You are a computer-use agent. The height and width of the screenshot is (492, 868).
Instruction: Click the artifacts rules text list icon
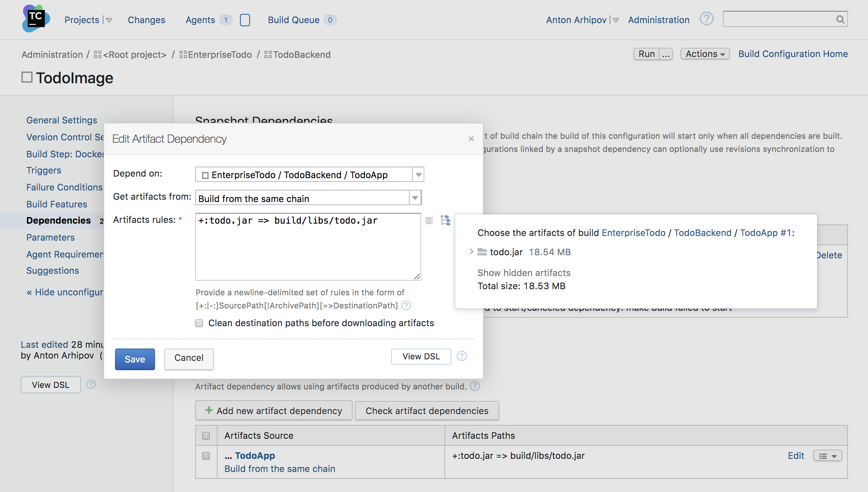point(429,221)
